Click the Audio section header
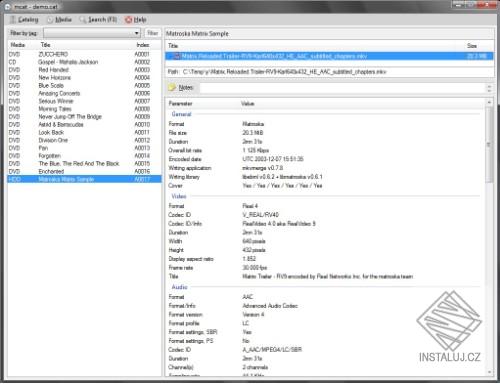500x384 pixels. [x=179, y=287]
